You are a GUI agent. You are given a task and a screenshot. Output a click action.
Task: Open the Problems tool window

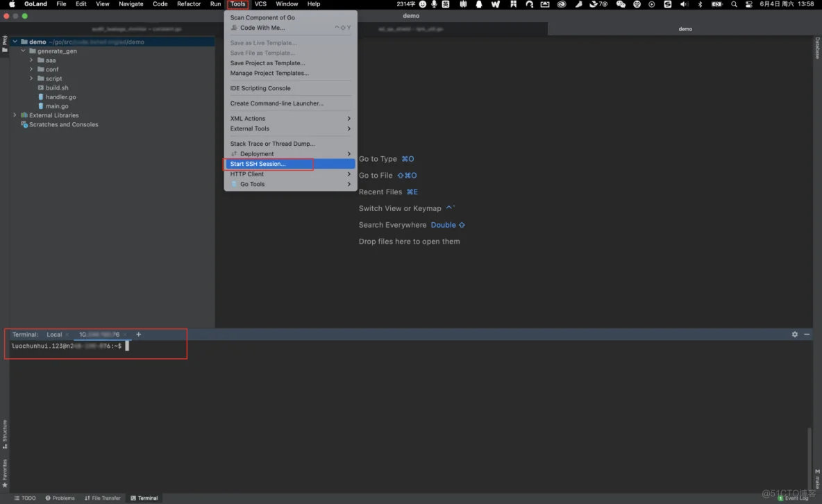[60, 498]
